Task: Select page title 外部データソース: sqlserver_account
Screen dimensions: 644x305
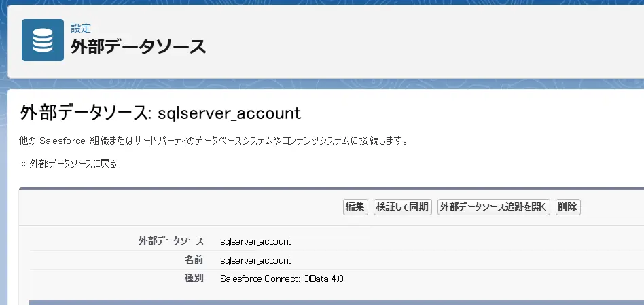Action: [160, 113]
